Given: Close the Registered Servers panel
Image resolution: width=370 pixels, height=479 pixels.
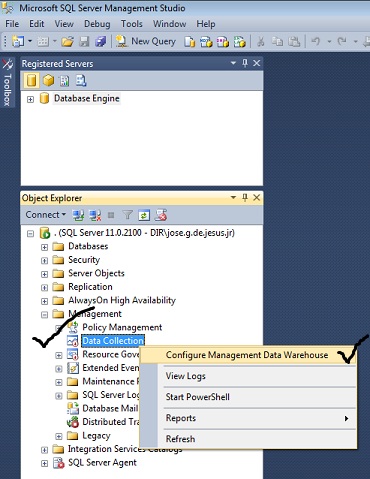Looking at the screenshot, I should coord(256,63).
